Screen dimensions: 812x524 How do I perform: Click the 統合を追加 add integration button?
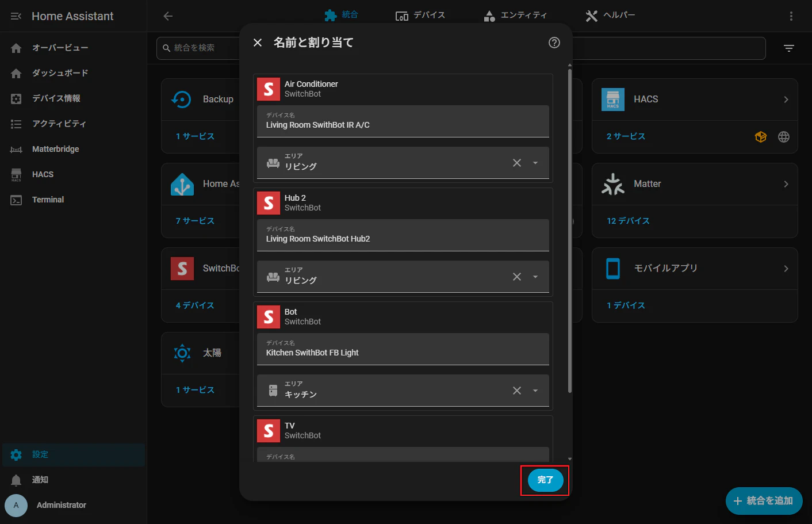764,501
